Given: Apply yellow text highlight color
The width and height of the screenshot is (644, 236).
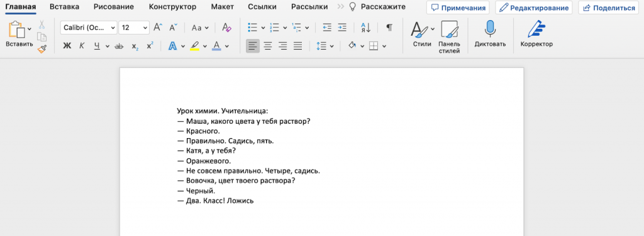Looking at the screenshot, I should [x=195, y=46].
